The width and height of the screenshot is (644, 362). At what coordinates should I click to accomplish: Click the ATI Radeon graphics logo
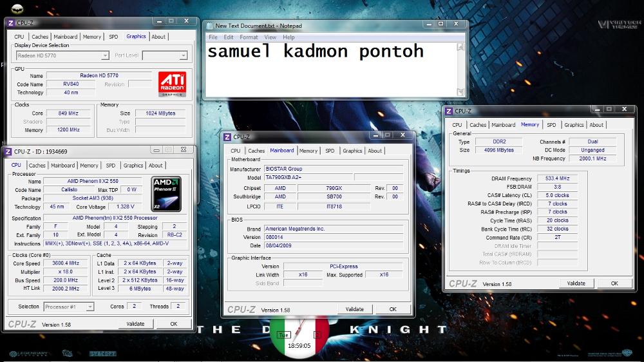click(x=172, y=84)
